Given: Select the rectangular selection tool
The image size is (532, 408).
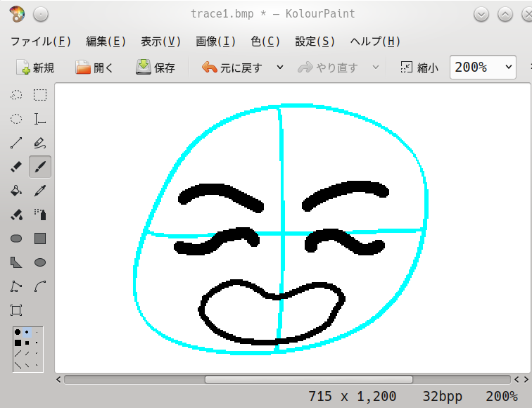Looking at the screenshot, I should pos(40,95).
